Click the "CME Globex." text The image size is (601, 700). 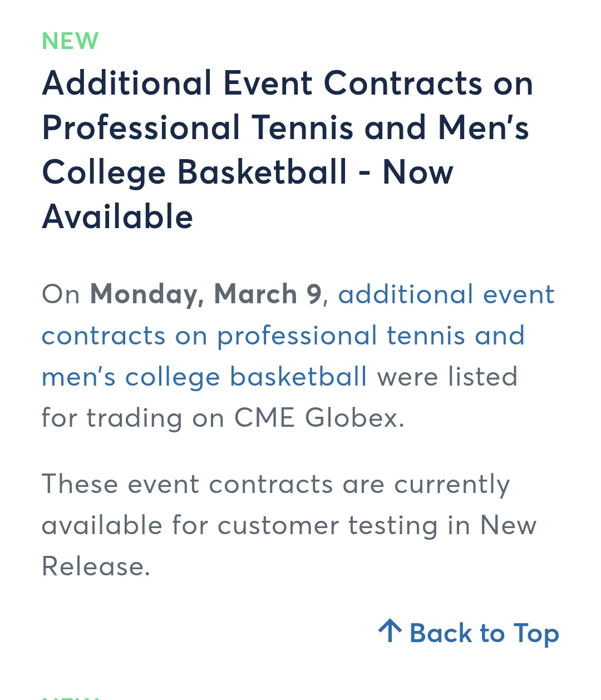pos(319,418)
